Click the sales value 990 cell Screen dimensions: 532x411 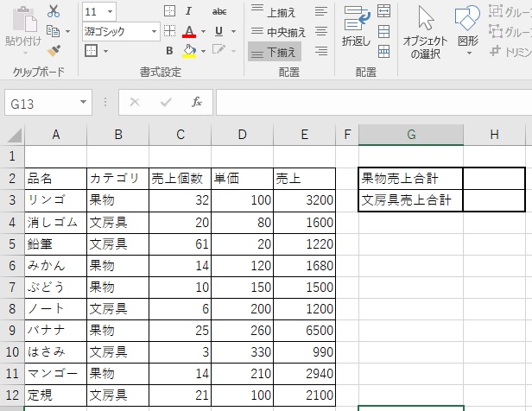(x=304, y=352)
